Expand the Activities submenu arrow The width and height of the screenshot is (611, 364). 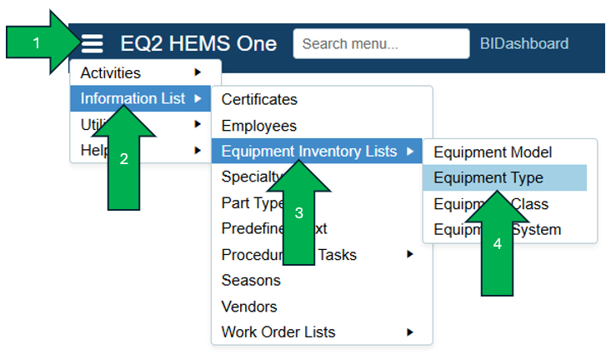tap(198, 73)
